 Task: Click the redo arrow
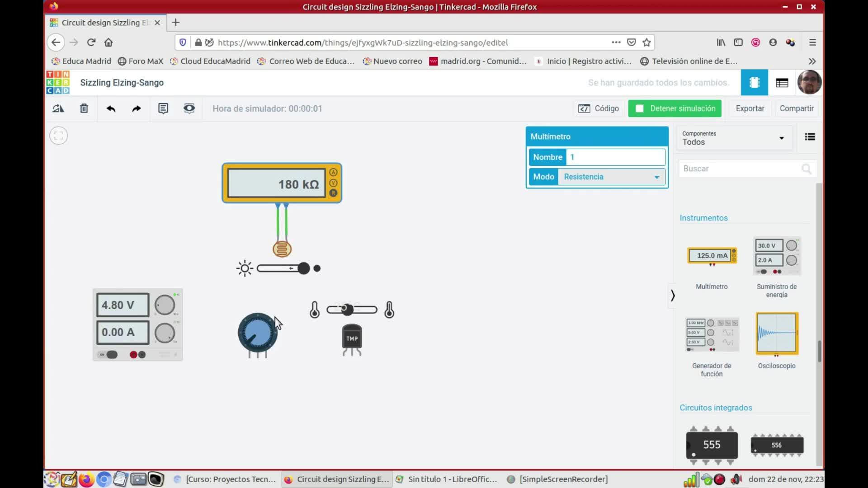[137, 108]
